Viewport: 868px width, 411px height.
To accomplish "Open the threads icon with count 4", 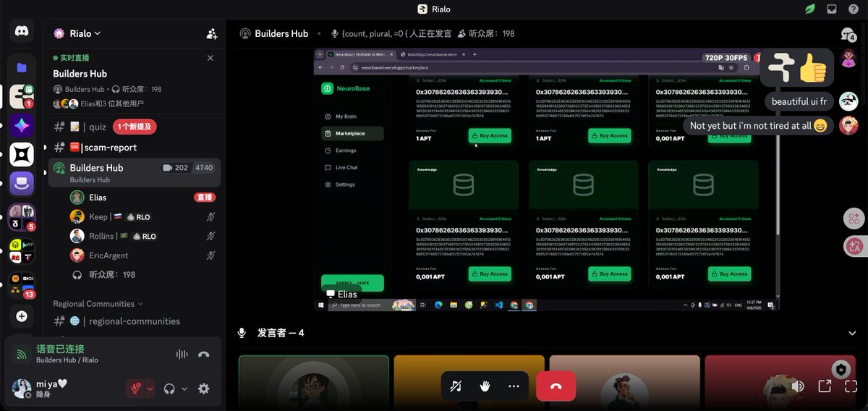I will click(x=848, y=34).
